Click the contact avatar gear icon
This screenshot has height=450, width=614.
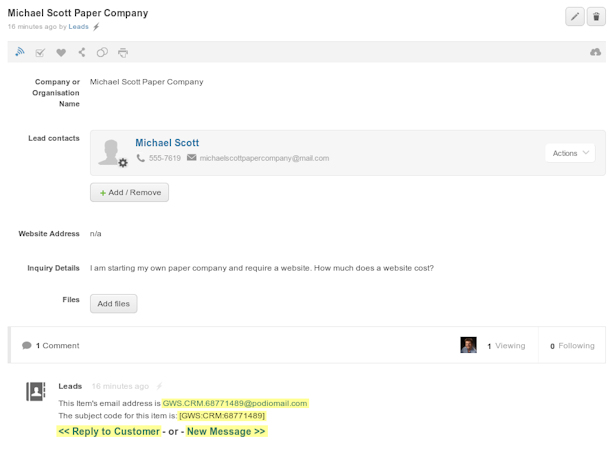pos(123,163)
